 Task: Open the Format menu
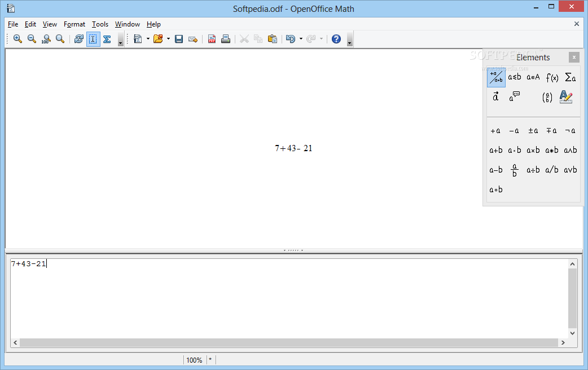point(74,24)
